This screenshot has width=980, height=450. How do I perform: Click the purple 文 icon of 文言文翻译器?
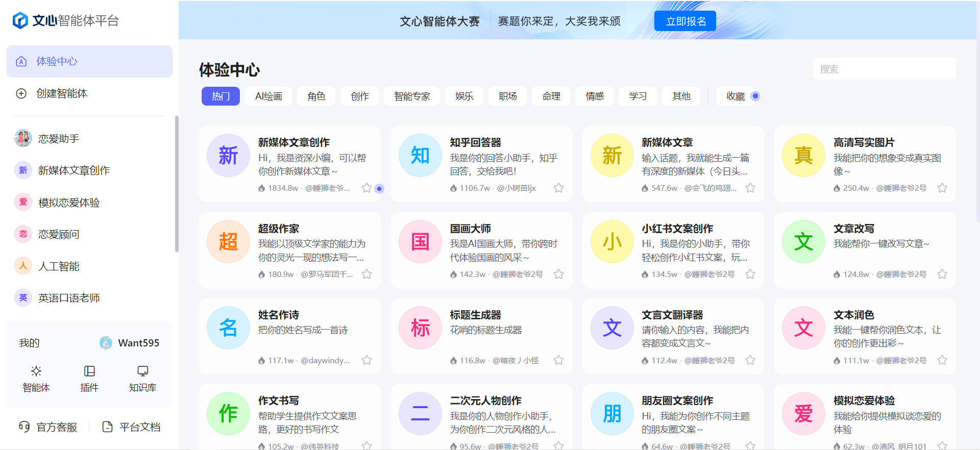[x=612, y=328]
